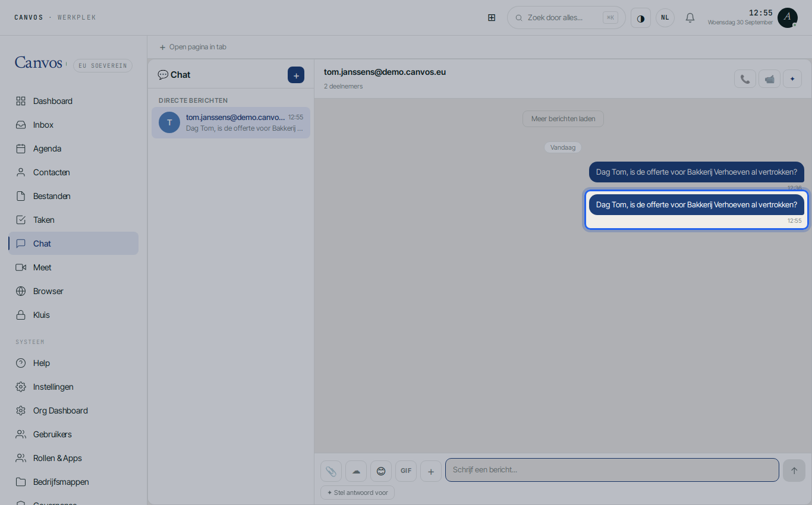Open cloud file picker in composer
The height and width of the screenshot is (505, 812).
tap(356, 471)
